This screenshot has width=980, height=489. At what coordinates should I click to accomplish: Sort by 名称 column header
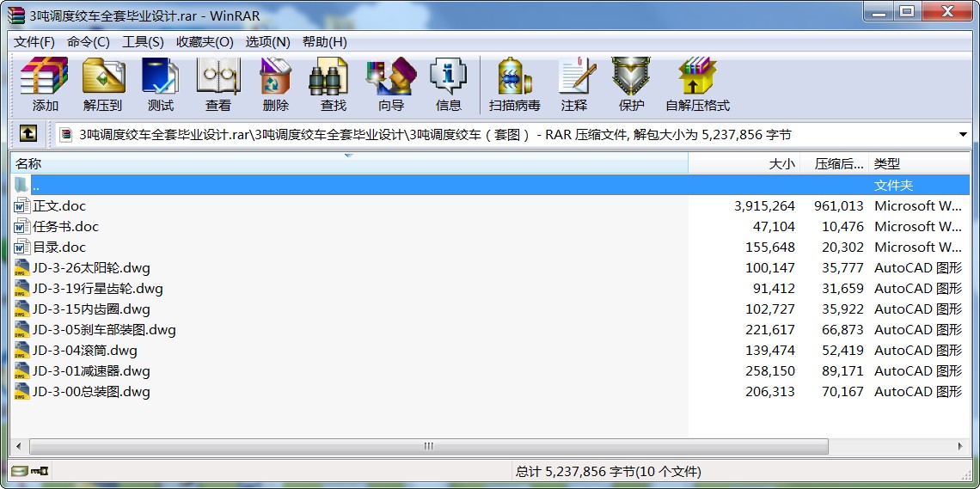[28, 163]
